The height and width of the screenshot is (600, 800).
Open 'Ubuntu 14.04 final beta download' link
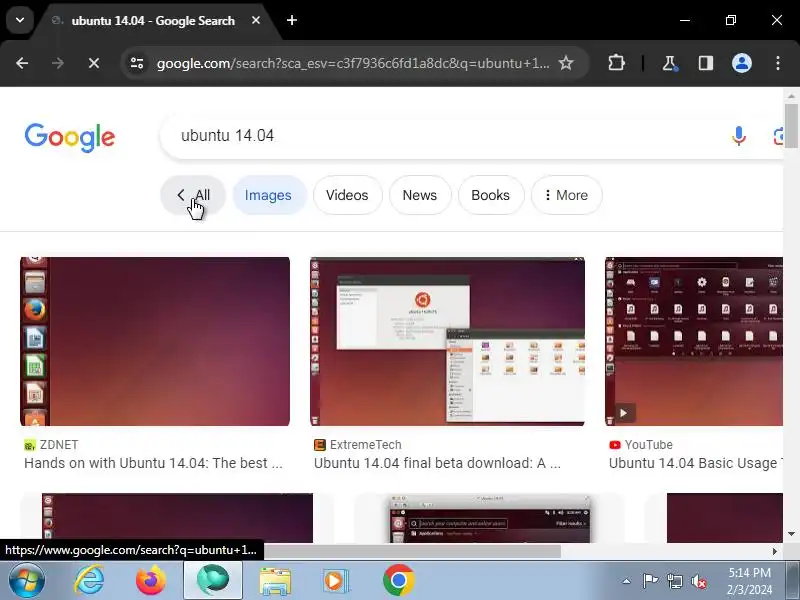click(x=437, y=463)
